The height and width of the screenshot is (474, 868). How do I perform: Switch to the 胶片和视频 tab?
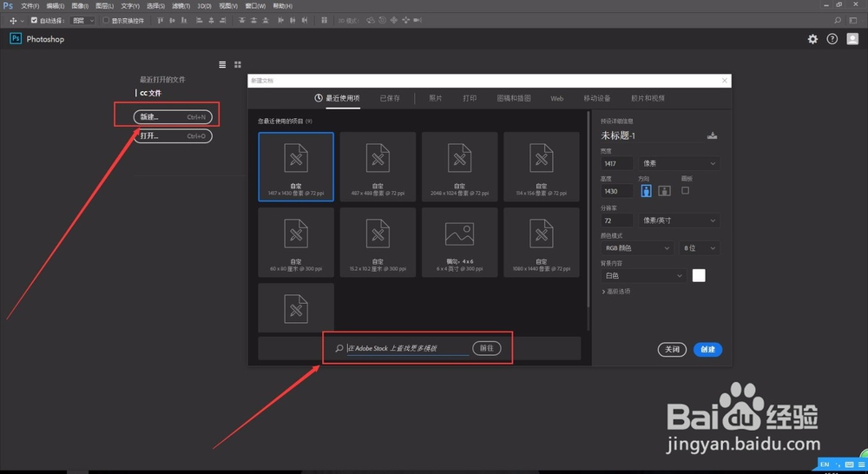point(648,98)
